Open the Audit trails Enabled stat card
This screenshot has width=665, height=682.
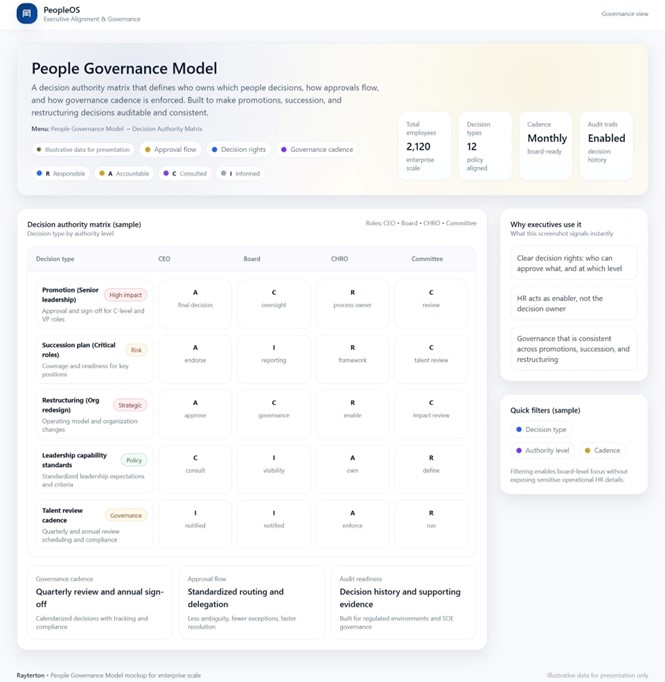pos(606,146)
